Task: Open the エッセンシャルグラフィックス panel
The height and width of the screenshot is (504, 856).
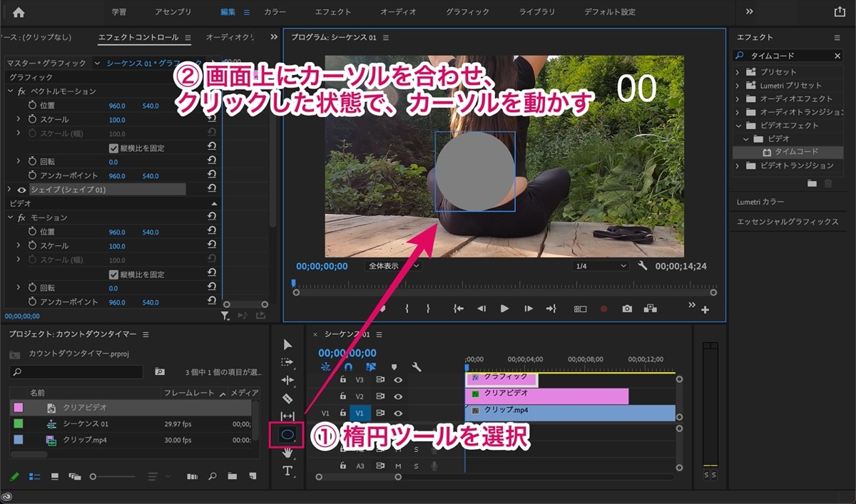Action: pos(788,222)
